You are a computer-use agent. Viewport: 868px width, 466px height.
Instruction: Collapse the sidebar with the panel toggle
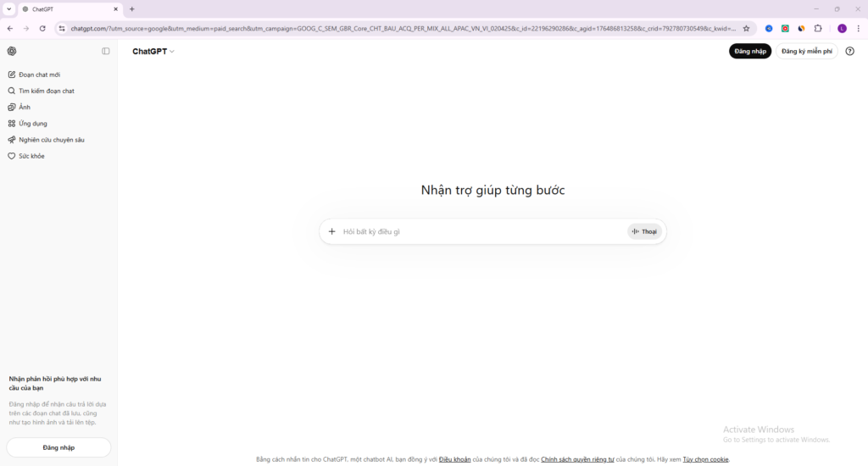pyautogui.click(x=106, y=51)
